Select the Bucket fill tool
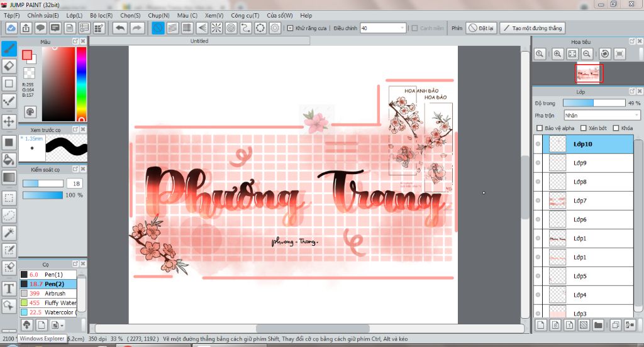The image size is (644, 347). point(9,160)
